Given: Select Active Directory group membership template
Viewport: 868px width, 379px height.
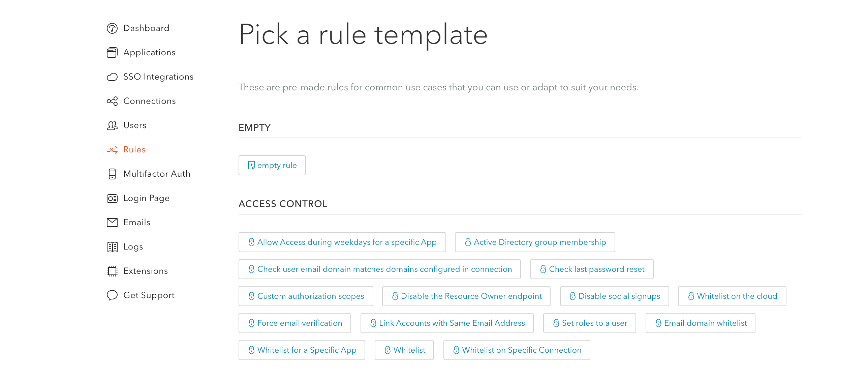Looking at the screenshot, I should click(535, 242).
